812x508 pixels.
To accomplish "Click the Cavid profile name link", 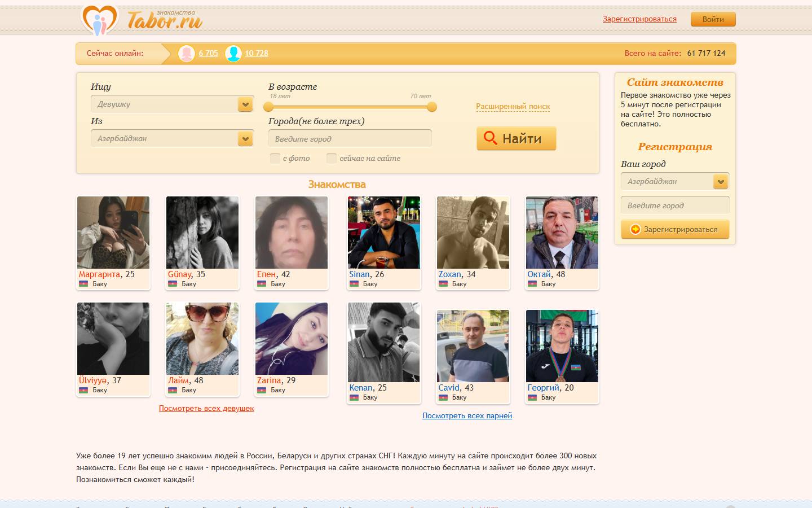I will (449, 388).
